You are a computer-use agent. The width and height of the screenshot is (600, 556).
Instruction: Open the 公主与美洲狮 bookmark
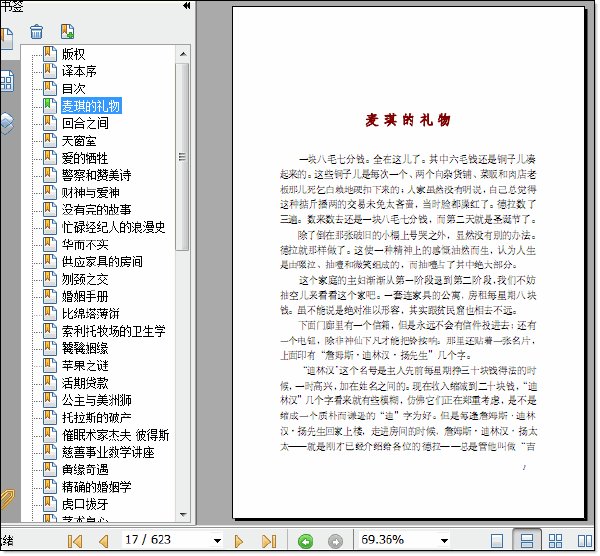[x=97, y=400]
